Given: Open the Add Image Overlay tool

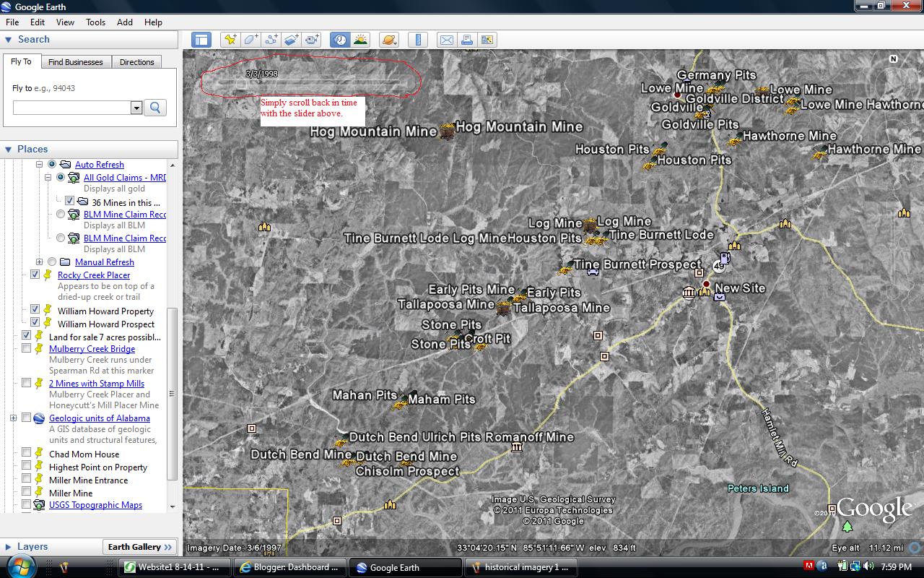Looking at the screenshot, I should click(x=291, y=40).
